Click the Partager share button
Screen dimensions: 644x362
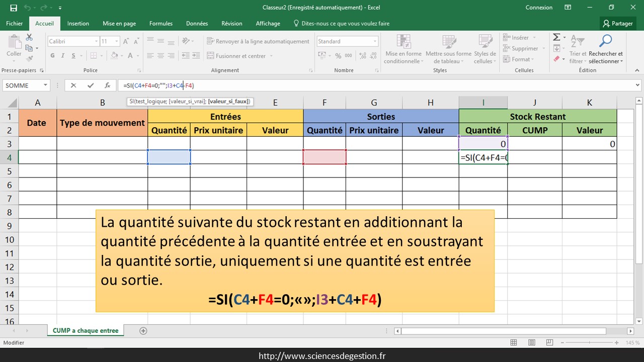618,24
